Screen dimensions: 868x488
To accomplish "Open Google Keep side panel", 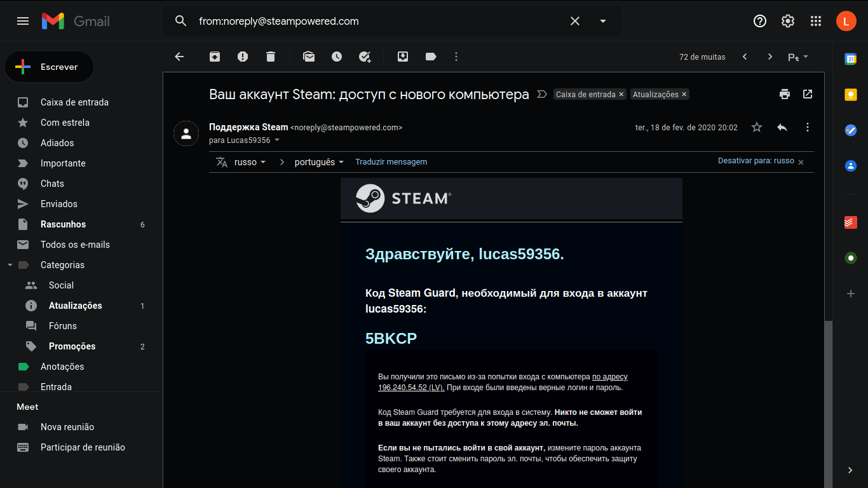I will pyautogui.click(x=851, y=95).
